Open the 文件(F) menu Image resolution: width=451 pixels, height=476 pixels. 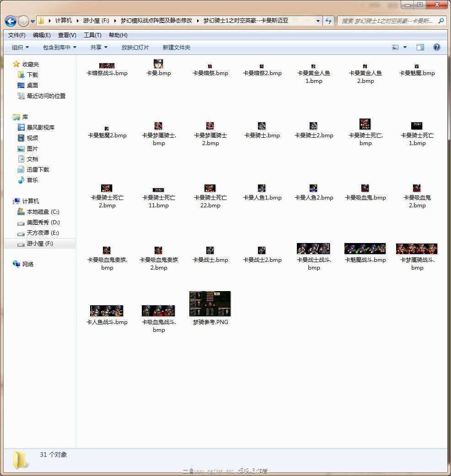16,35
